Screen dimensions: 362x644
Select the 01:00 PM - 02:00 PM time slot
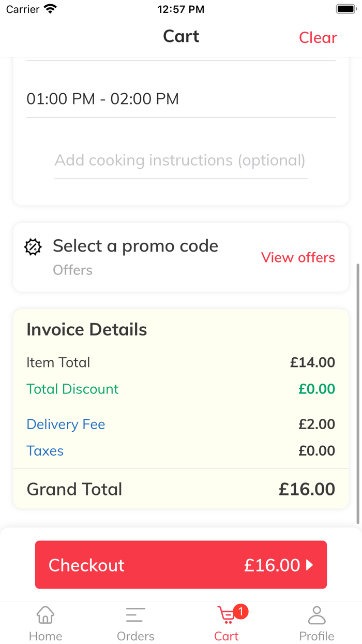click(x=103, y=99)
